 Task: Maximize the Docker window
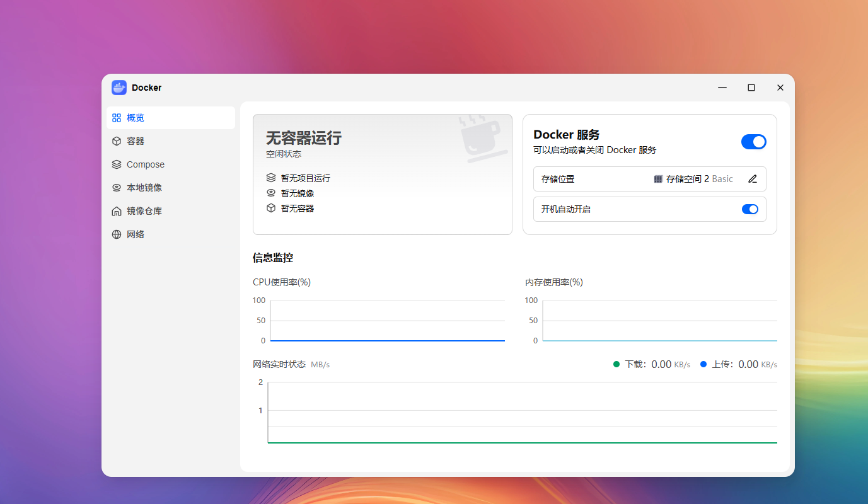tap(751, 88)
